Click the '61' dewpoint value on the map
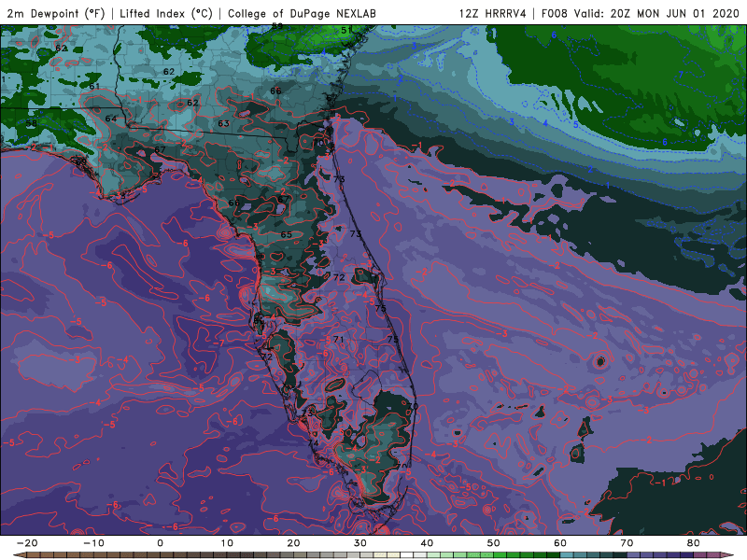747x560 pixels. pos(94,87)
